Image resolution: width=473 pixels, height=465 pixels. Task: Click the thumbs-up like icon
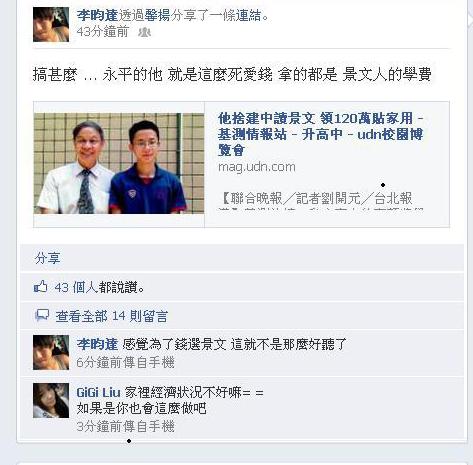pos(41,287)
